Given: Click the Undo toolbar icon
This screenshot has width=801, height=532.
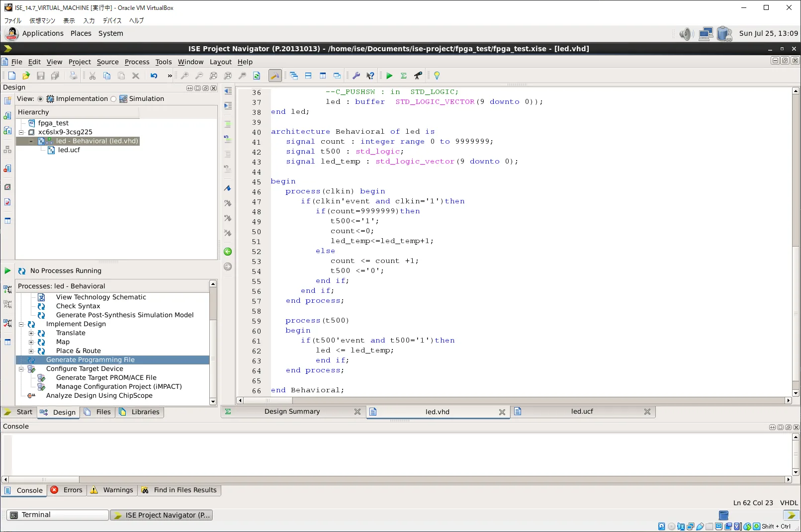Looking at the screenshot, I should [154, 76].
